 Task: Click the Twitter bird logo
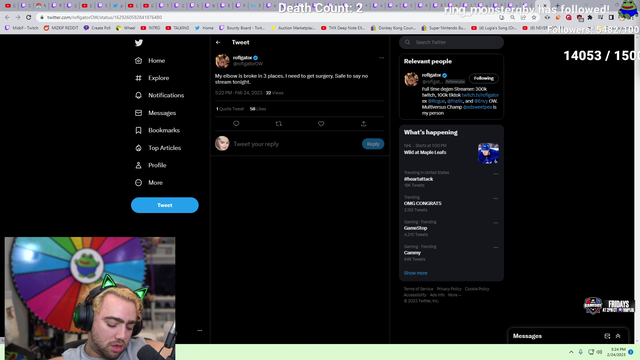coord(139,42)
